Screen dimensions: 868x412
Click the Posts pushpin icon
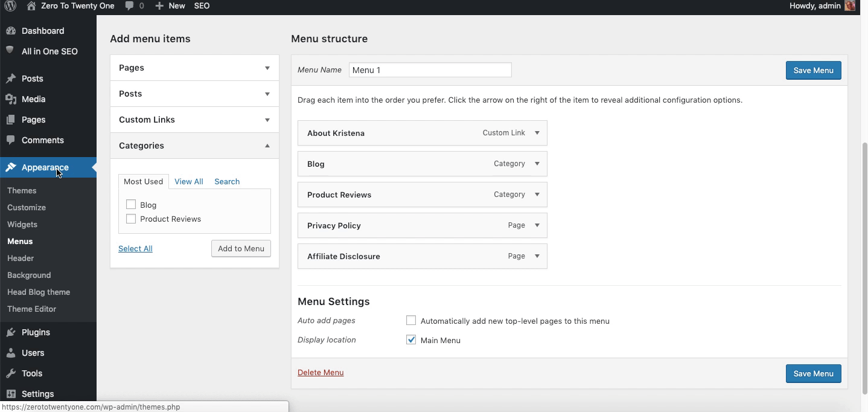[x=11, y=79]
